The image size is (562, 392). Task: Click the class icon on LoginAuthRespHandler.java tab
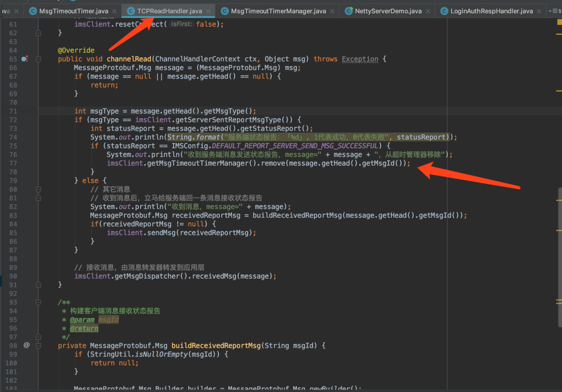pyautogui.click(x=443, y=11)
